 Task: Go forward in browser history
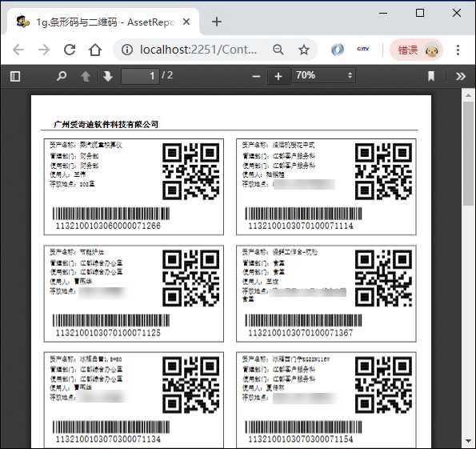44,50
